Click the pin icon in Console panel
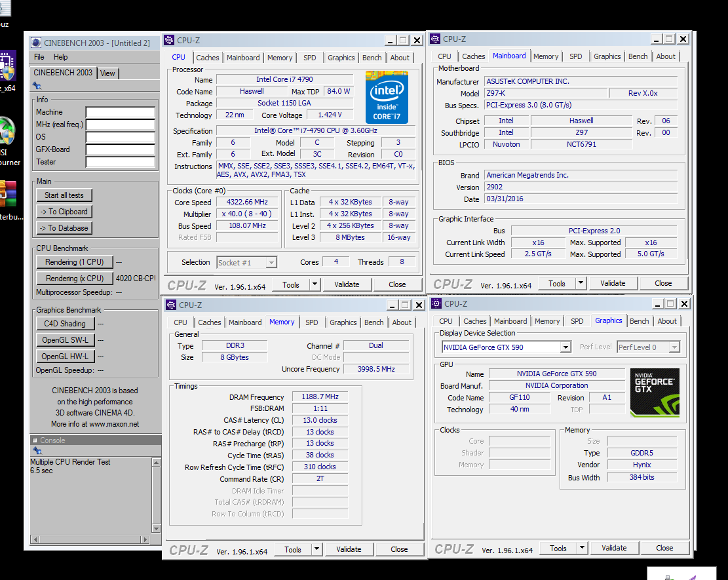 pos(37,450)
